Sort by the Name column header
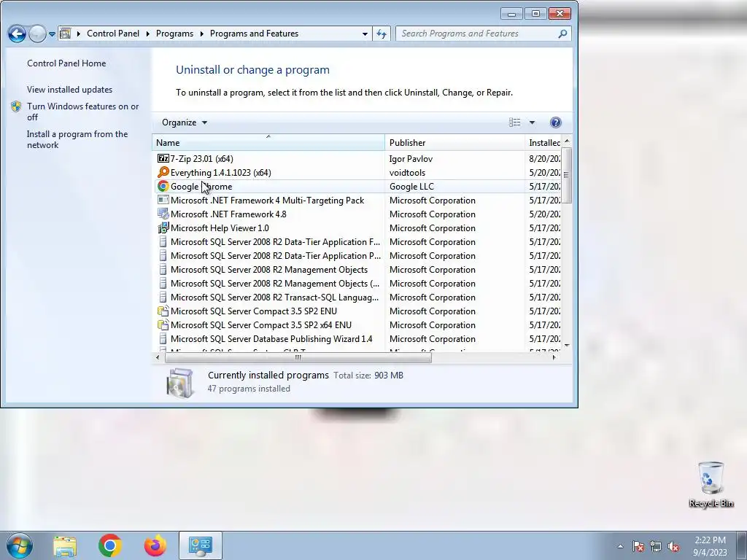 [x=268, y=142]
